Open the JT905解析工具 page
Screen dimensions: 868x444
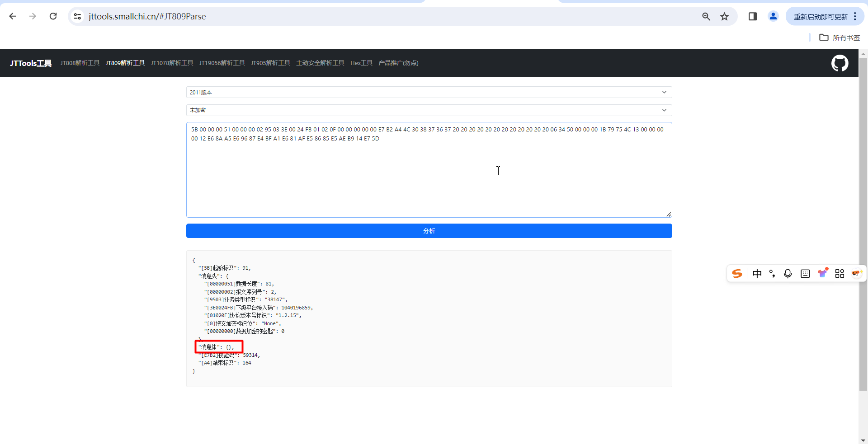270,63
